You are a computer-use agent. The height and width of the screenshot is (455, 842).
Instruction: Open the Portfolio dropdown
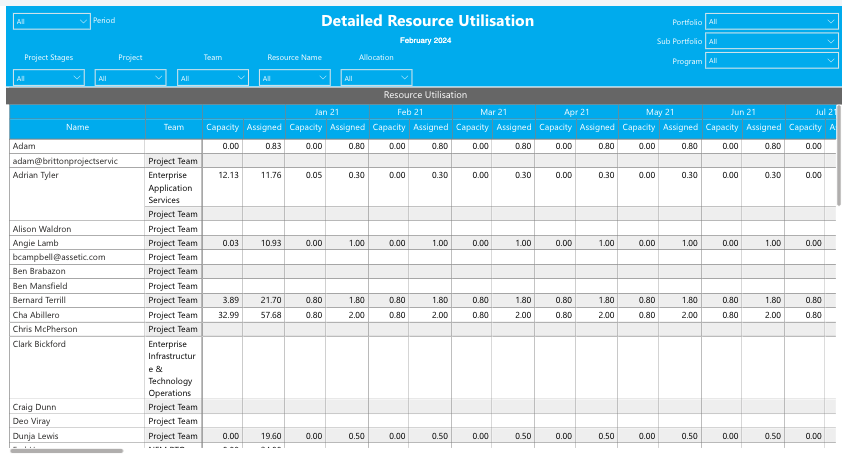pyautogui.click(x=771, y=21)
